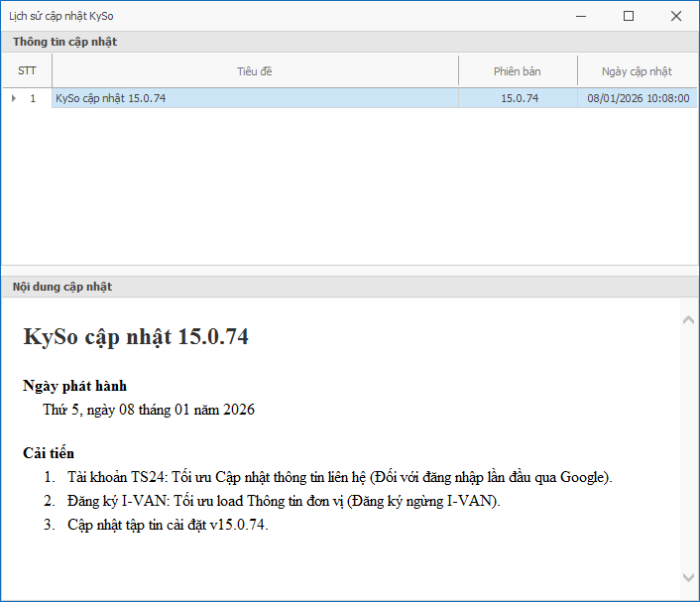
Task: Sort by the Ngày cập nhật column header
Action: coord(638,71)
